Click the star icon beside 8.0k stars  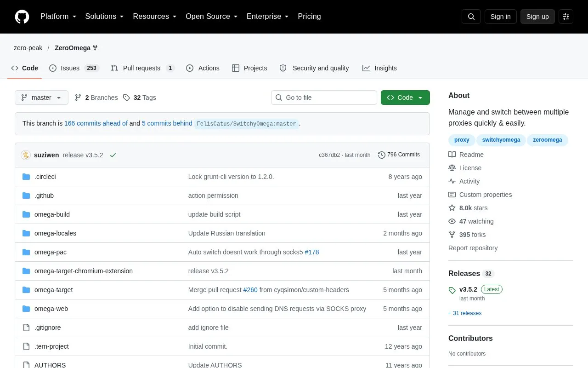452,208
